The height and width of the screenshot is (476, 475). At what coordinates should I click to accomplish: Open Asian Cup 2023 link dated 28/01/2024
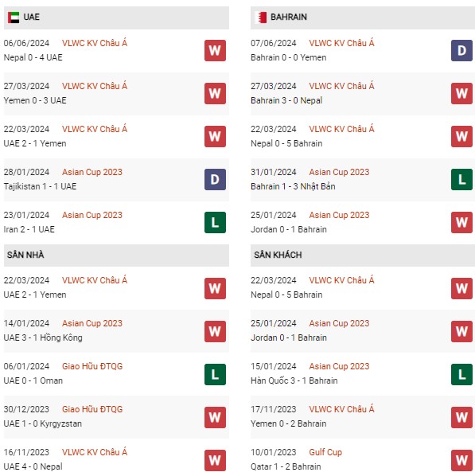point(92,172)
